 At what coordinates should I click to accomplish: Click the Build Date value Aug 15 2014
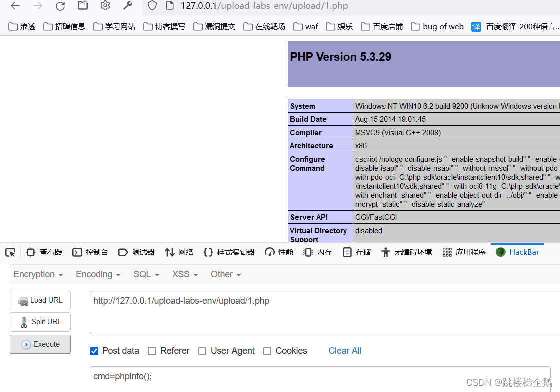click(390, 119)
